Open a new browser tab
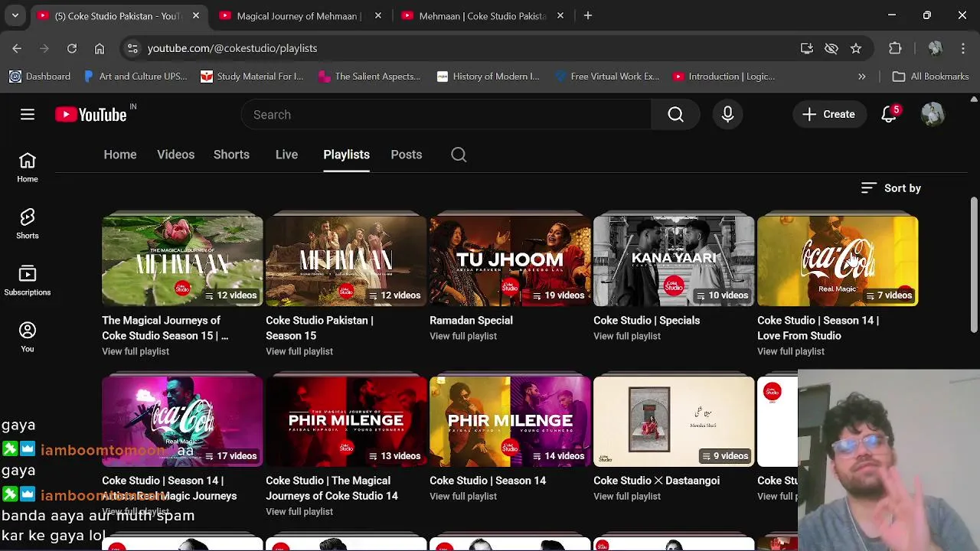Screen dimensions: 980x551 [588, 15]
